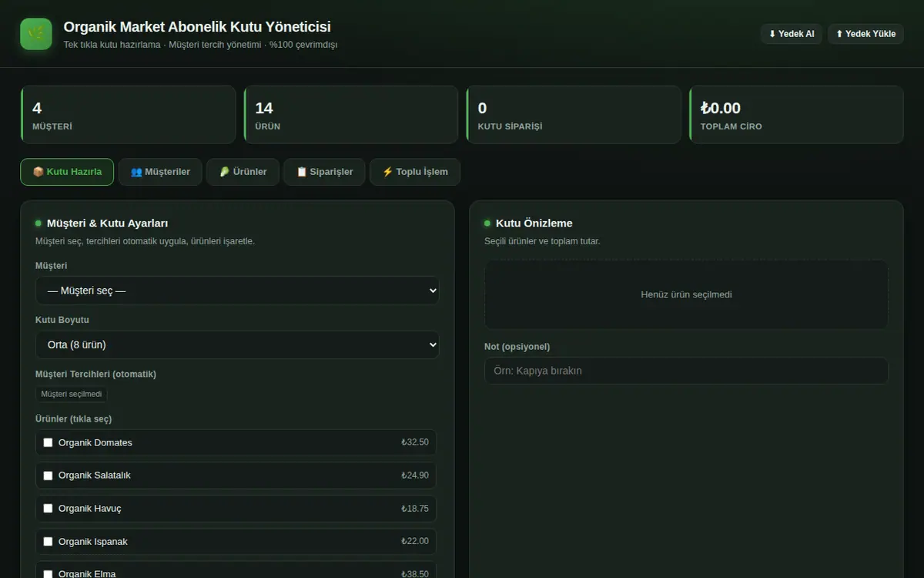
Task: Tick the Organik Elma checkbox
Action: [48, 574]
